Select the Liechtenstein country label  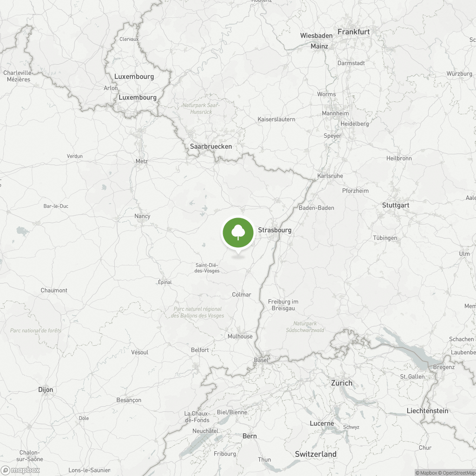pos(427,411)
